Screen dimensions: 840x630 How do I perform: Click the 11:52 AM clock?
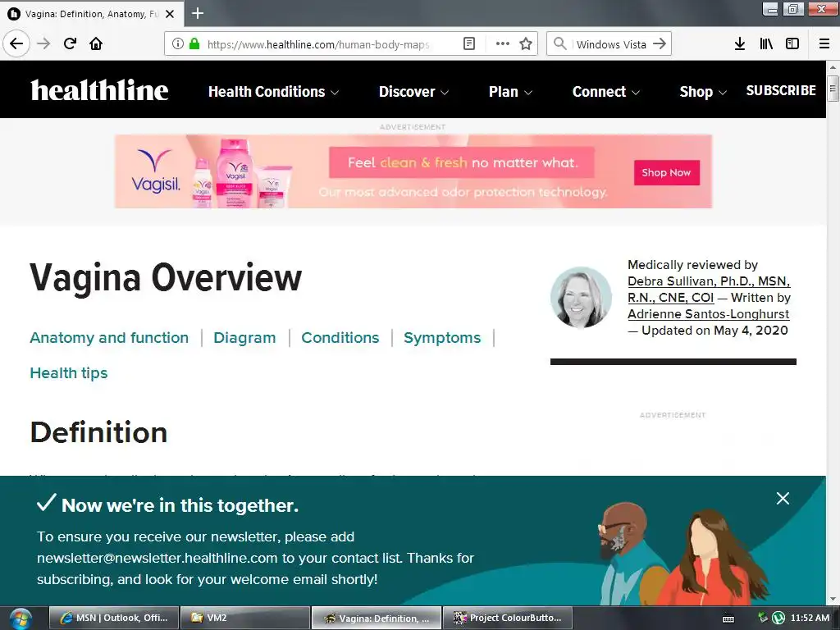click(810, 618)
